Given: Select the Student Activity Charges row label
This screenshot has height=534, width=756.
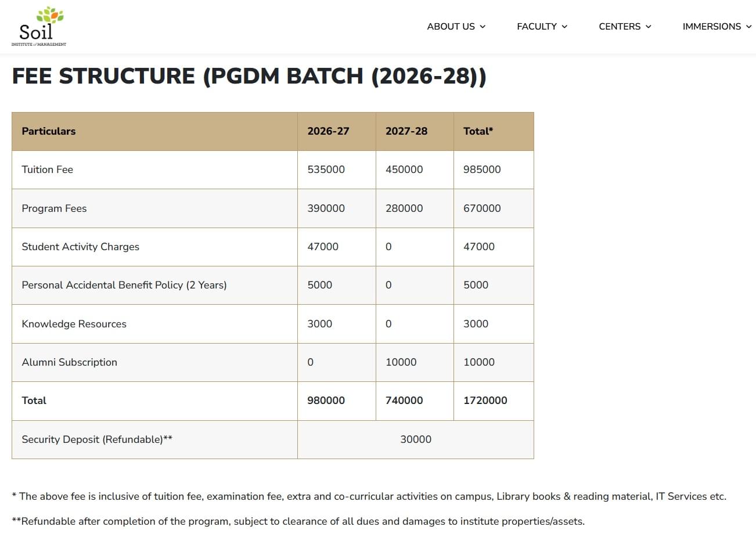Looking at the screenshot, I should coord(80,247).
